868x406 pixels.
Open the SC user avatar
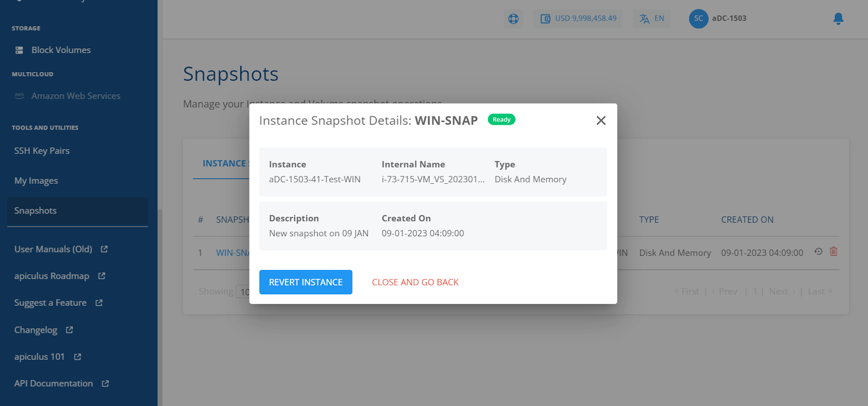click(699, 18)
